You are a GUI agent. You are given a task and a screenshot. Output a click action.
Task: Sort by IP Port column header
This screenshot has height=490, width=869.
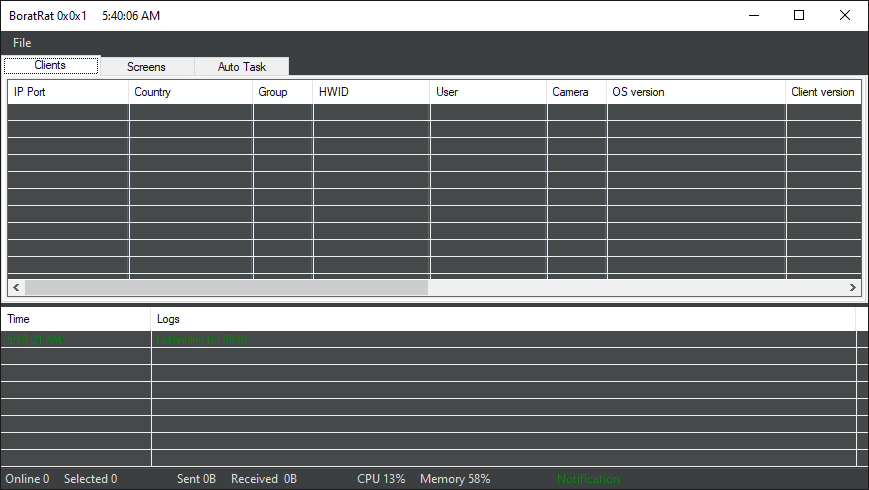[x=68, y=92]
